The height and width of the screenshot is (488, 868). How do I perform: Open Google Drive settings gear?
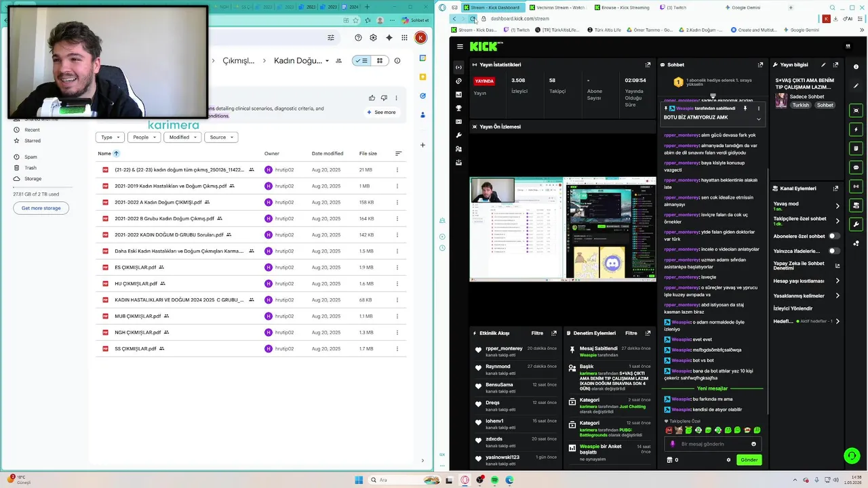pyautogui.click(x=373, y=38)
